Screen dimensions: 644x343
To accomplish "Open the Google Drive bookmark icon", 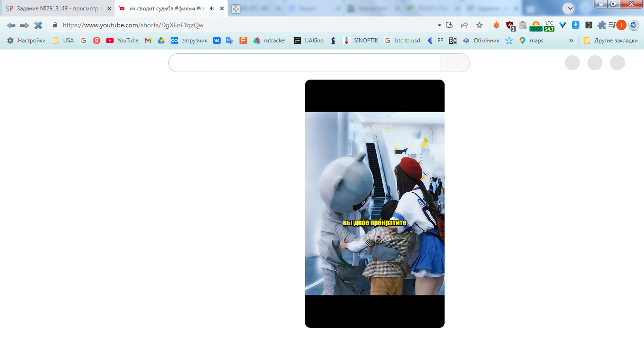I will 161,41.
